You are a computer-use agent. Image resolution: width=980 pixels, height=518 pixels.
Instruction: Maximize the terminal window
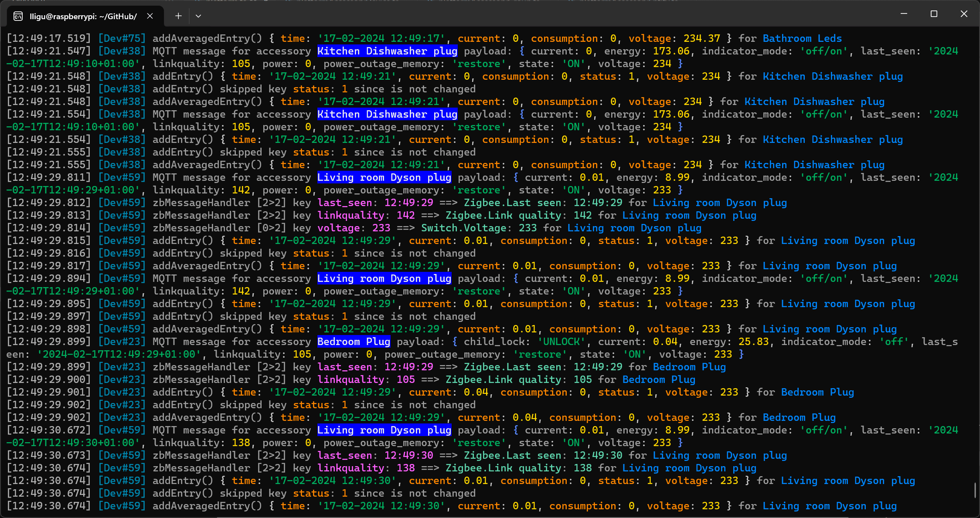934,14
